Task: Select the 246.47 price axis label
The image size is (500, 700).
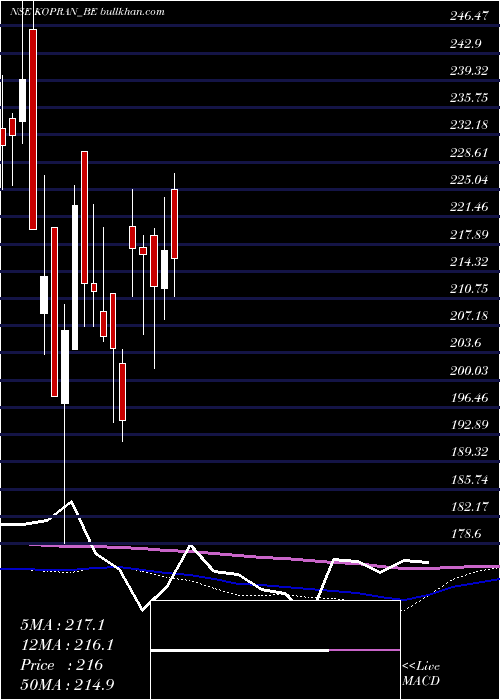Action: [x=469, y=17]
